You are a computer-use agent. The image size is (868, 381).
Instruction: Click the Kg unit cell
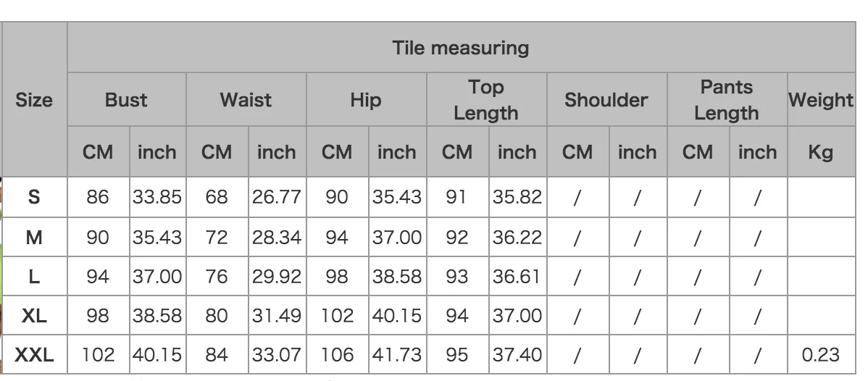(821, 151)
